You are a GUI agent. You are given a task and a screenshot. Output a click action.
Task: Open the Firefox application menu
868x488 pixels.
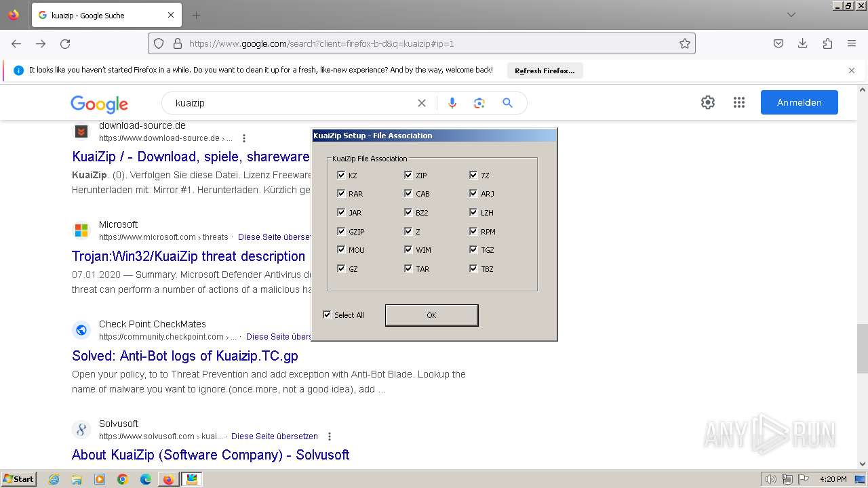[x=852, y=43]
